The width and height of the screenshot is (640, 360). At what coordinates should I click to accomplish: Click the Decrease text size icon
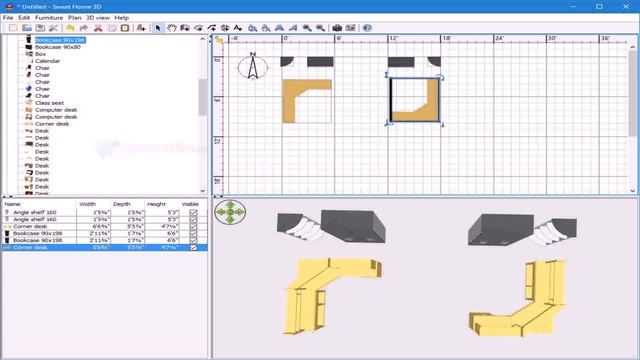(x=266, y=28)
